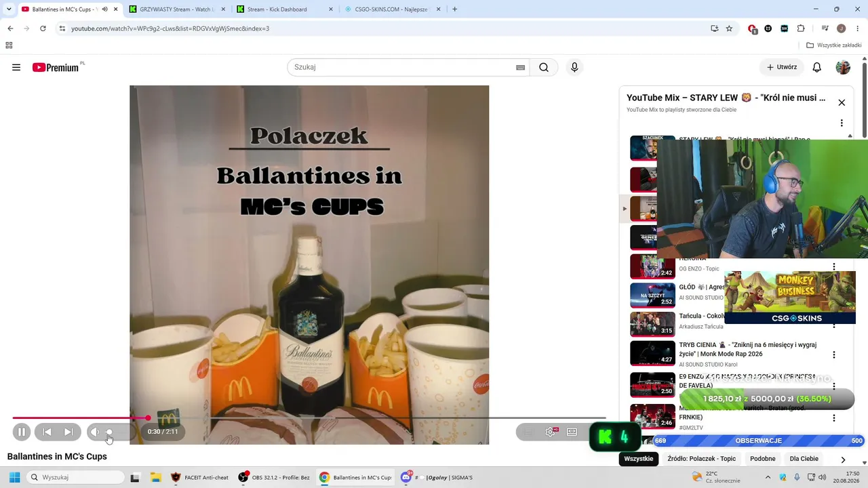Screen dimensions: 868x488
Task: Start voice search with the microphone
Action: click(x=574, y=67)
